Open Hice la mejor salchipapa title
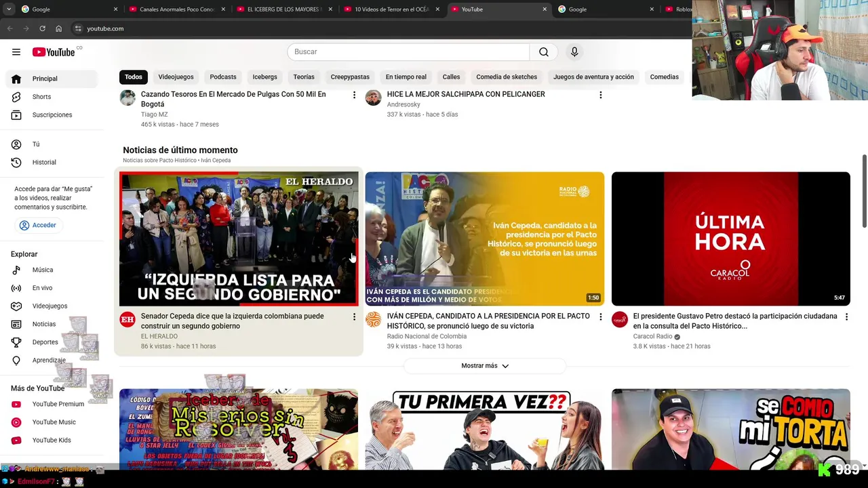 (466, 94)
